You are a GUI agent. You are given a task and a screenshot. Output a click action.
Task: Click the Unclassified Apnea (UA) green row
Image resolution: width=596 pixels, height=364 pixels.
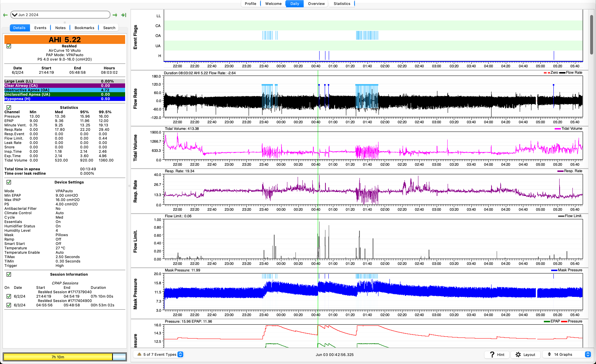coord(65,94)
